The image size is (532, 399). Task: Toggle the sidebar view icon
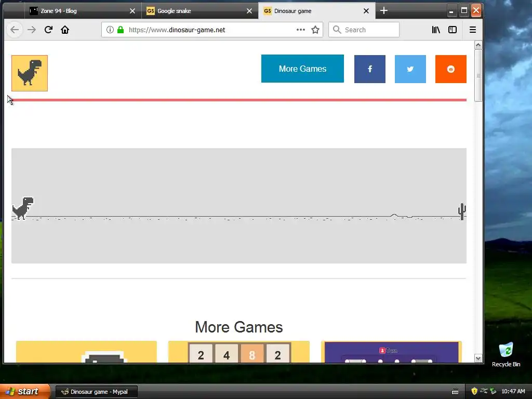(x=453, y=30)
